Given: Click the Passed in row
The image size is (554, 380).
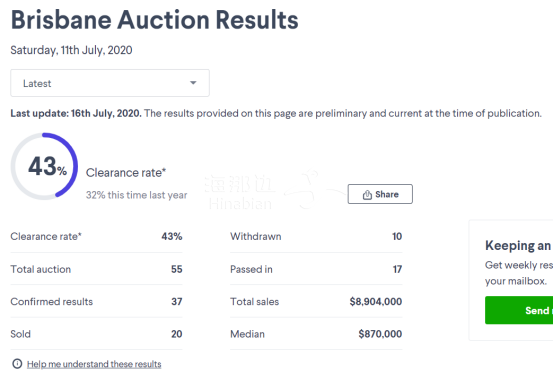Looking at the screenshot, I should click(316, 269).
